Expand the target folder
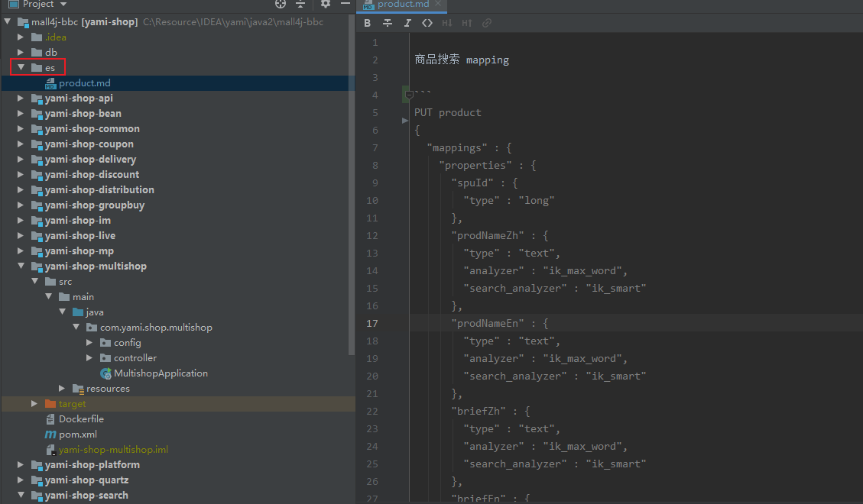The image size is (863, 504). [x=34, y=403]
